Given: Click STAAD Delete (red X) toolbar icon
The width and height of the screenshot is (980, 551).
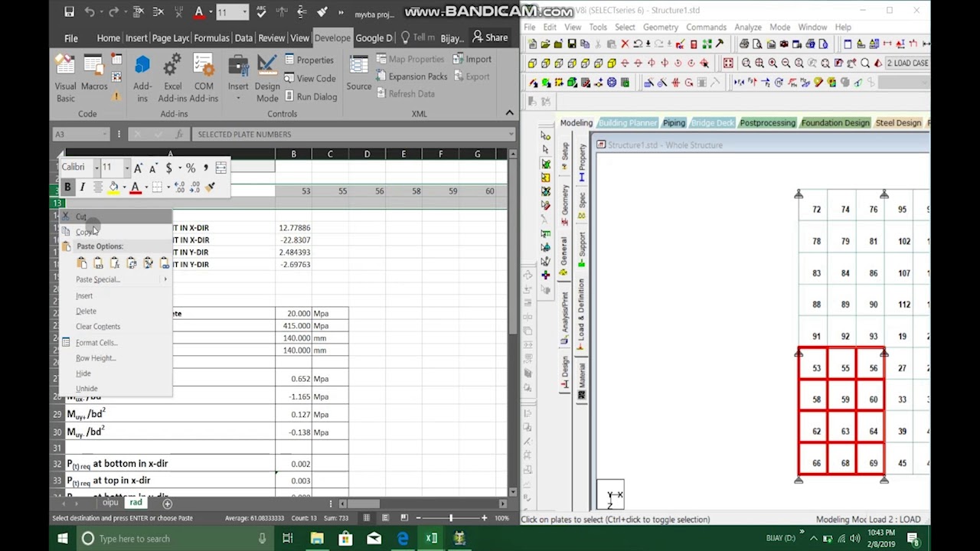Looking at the screenshot, I should [x=625, y=44].
